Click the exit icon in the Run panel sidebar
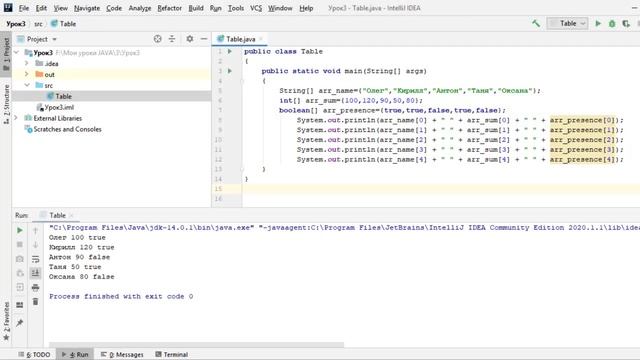This screenshot has width=640, height=360. [x=20, y=287]
